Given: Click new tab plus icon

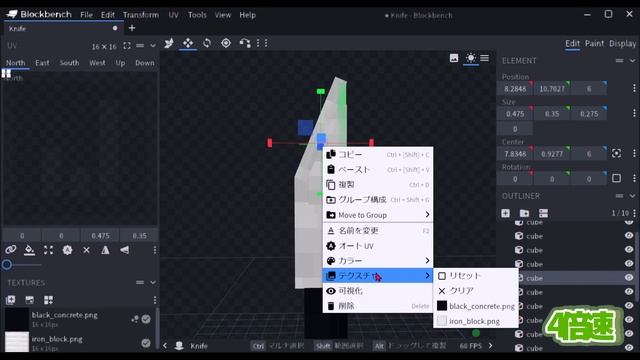Looking at the screenshot, I should tap(132, 28).
